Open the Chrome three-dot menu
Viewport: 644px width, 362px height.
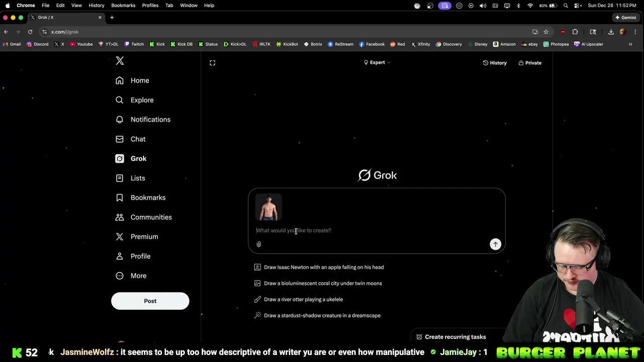point(636,32)
